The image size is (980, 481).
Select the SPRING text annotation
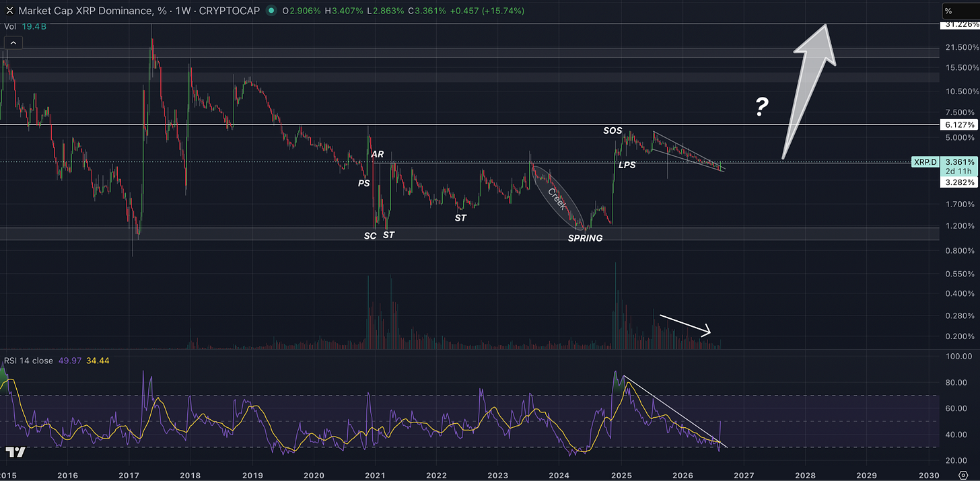[585, 238]
